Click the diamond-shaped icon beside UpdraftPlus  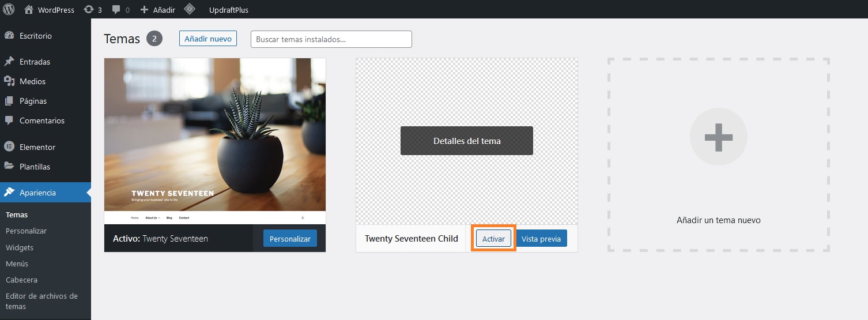[189, 9]
